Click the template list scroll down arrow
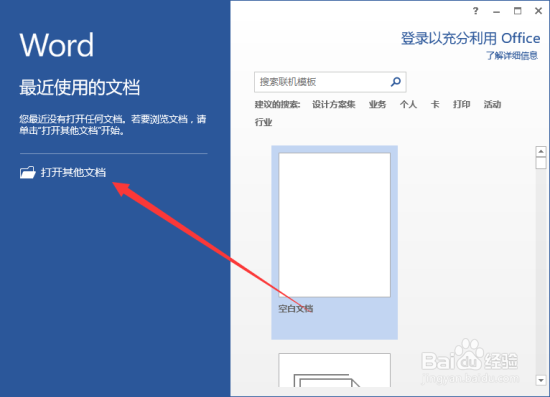550x397 pixels. coord(541,380)
